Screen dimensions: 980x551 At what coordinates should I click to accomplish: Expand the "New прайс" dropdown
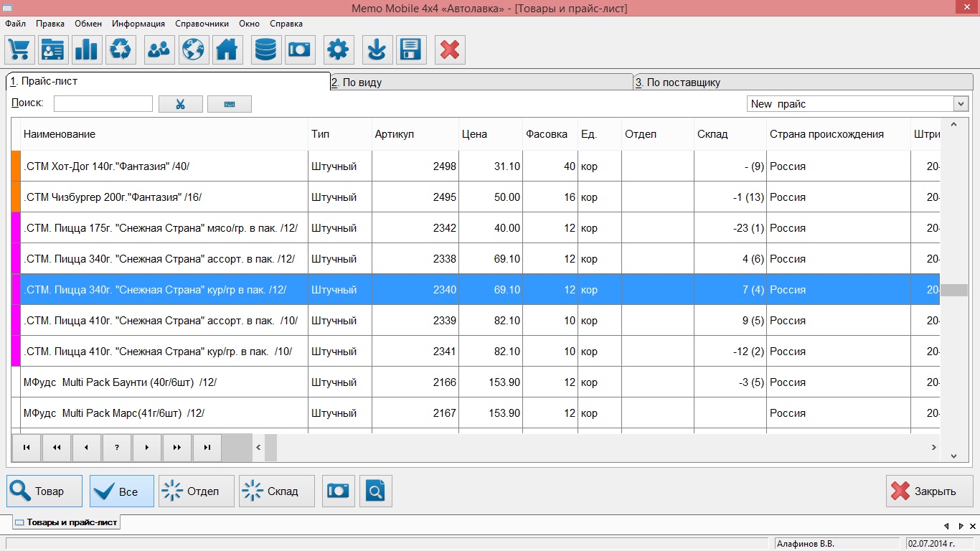(961, 104)
